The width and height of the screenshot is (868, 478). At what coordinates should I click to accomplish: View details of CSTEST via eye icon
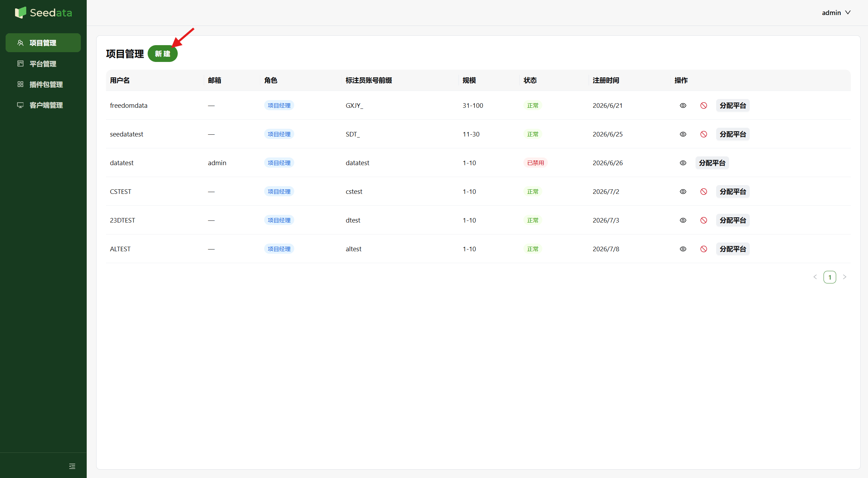click(x=683, y=191)
